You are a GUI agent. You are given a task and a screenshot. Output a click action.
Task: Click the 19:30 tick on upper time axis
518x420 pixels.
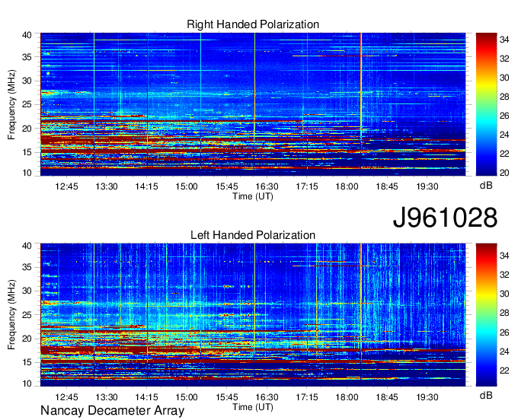pos(427,186)
